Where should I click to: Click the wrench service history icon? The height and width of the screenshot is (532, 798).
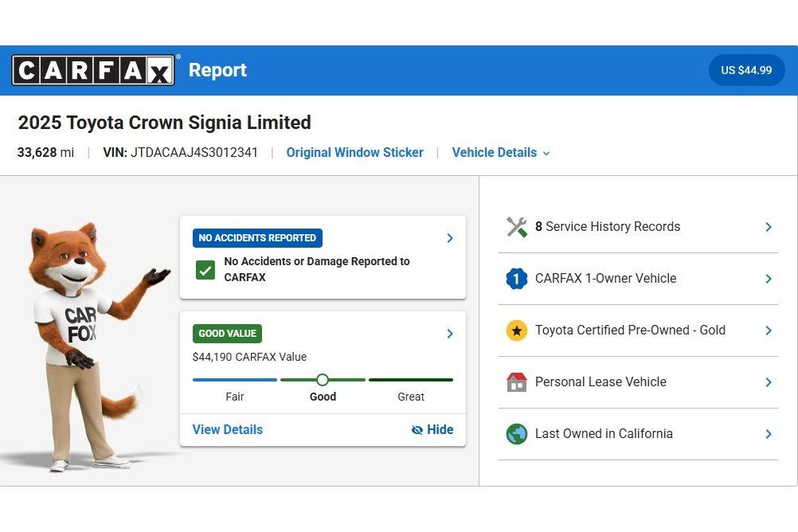point(517,227)
